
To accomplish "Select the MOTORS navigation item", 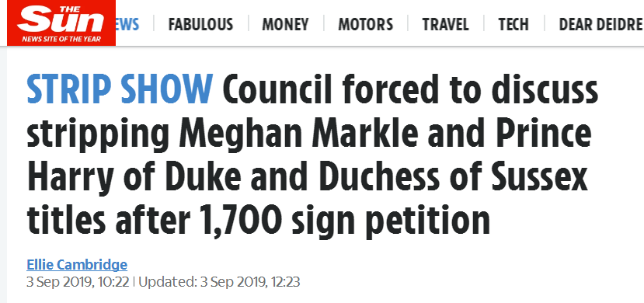I will [x=366, y=24].
